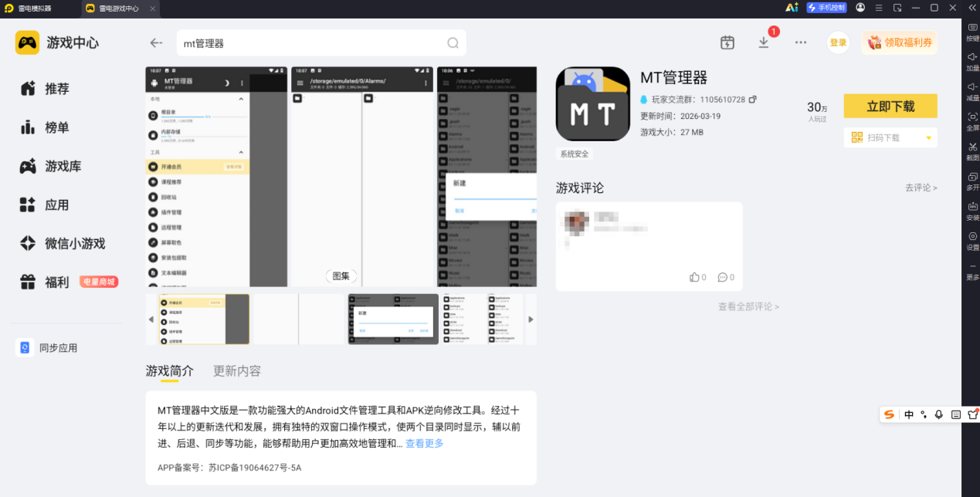Screen dimensions: 980x497
Task: Close the 雷电游戏中心 tab
Action: 152,8
